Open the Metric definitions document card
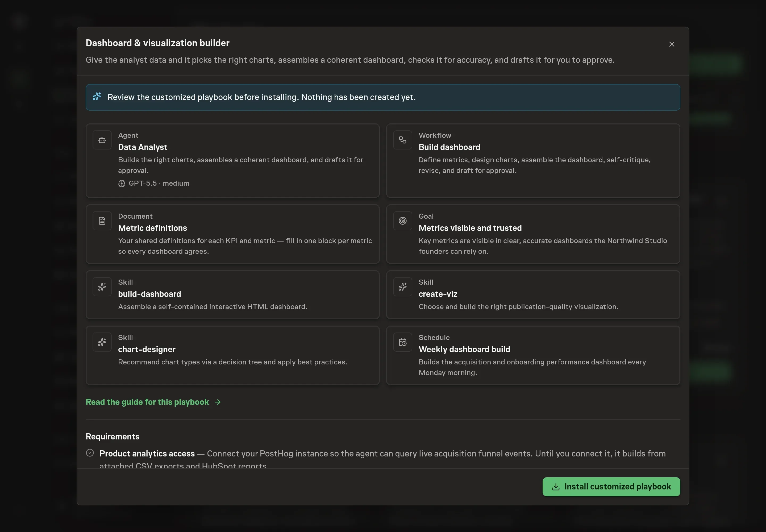Image resolution: width=766 pixels, height=532 pixels. tap(232, 234)
